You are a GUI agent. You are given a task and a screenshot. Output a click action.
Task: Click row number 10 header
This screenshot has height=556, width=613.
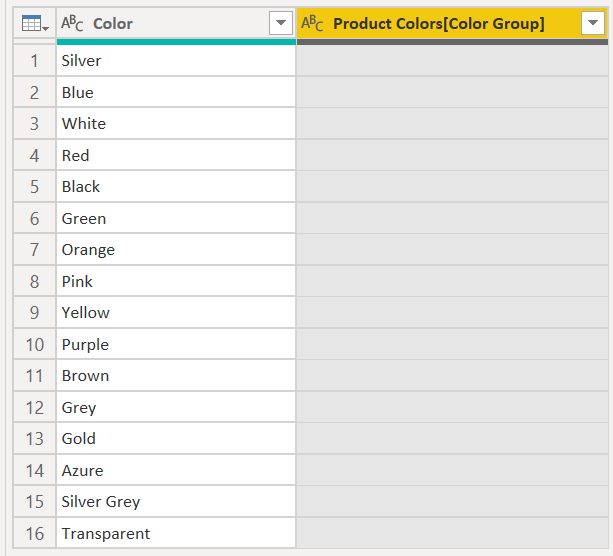(x=35, y=344)
